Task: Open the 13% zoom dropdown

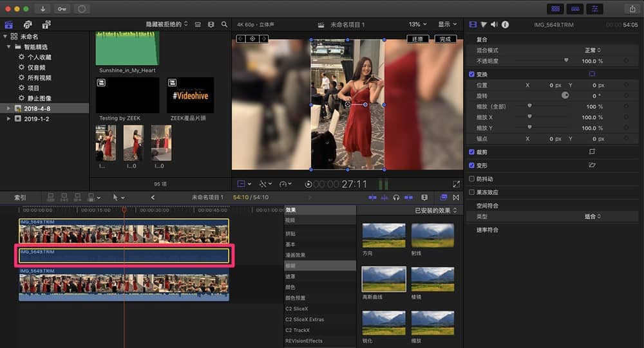Action: coord(418,24)
